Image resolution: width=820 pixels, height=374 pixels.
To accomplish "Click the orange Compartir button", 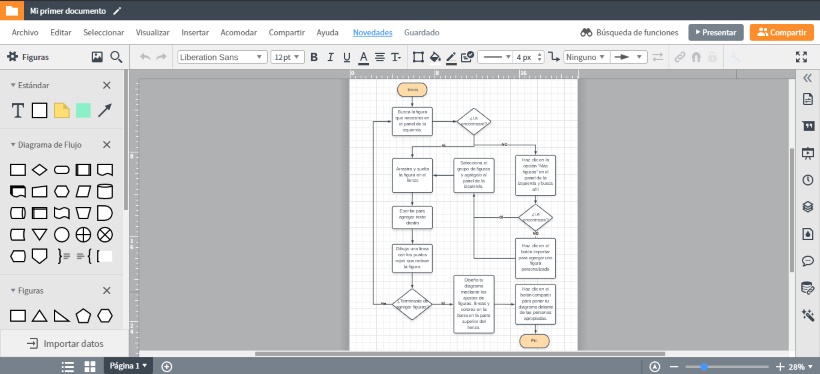I will coord(782,32).
